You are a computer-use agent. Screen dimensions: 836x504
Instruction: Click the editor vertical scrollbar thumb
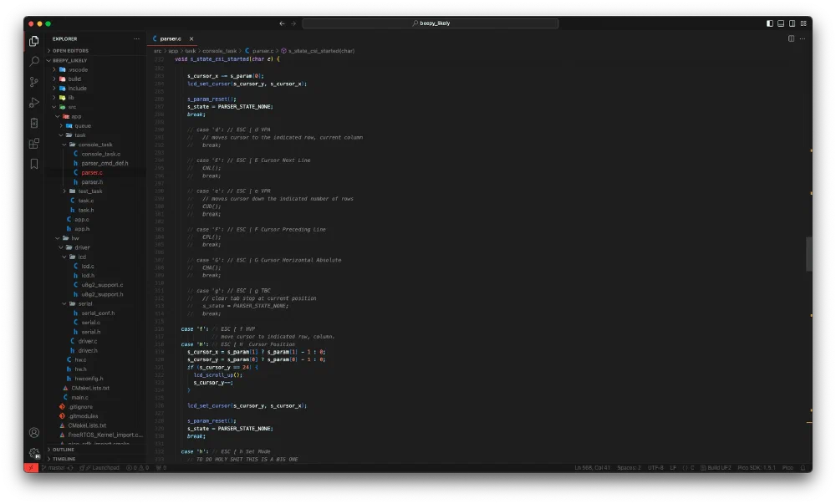808,253
